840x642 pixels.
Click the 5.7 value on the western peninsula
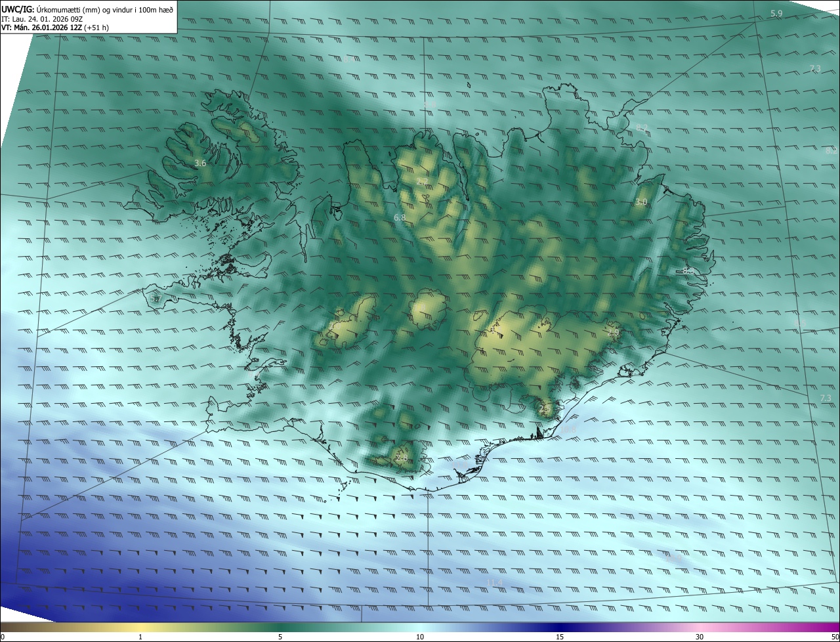click(156, 299)
